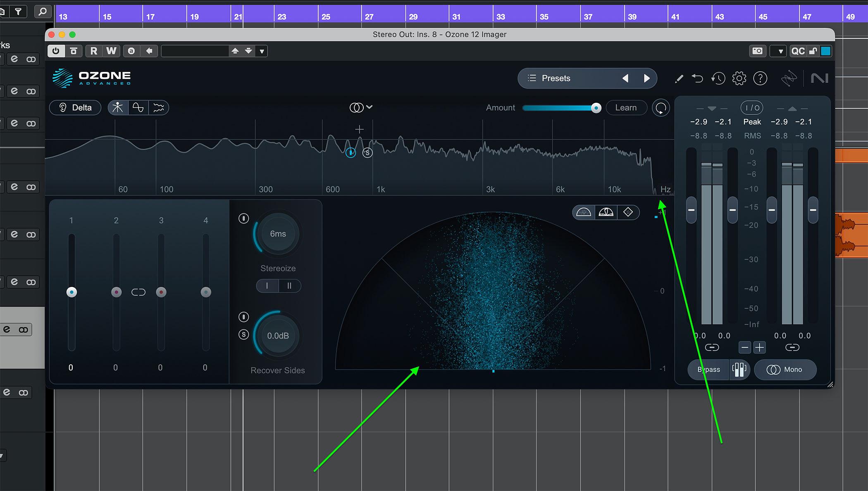Click the scribble assistant icon beside NI logo
This screenshot has height=491, width=868.
click(x=789, y=78)
